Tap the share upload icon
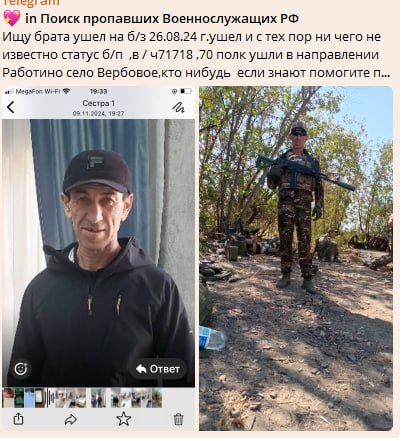 coord(19,419)
